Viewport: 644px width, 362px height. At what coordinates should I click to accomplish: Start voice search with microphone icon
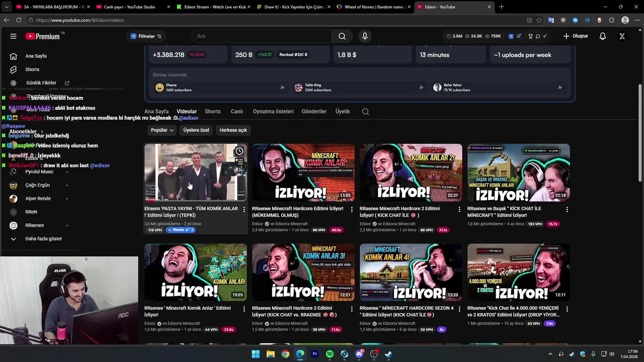[365, 36]
